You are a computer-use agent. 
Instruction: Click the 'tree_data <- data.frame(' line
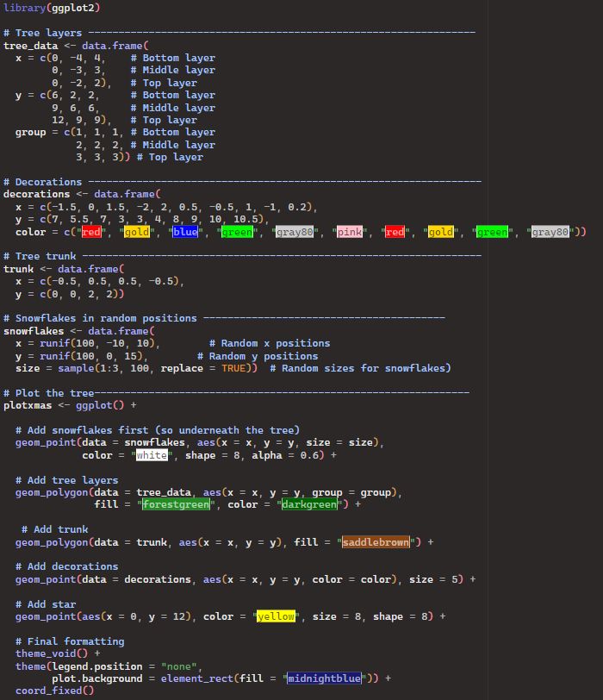(x=76, y=46)
